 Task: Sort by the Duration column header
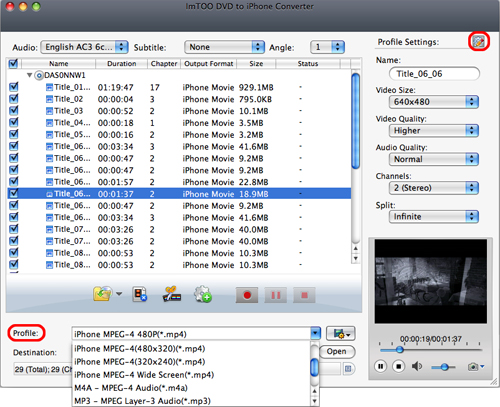coord(122,63)
